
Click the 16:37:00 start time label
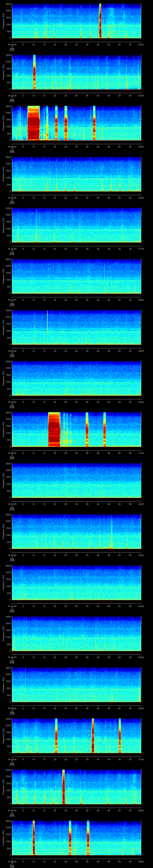pos(12,810)
